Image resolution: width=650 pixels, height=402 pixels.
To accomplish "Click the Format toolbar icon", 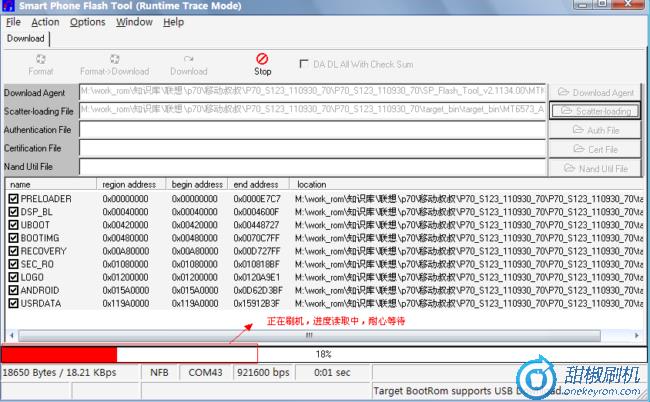I will 41,60.
